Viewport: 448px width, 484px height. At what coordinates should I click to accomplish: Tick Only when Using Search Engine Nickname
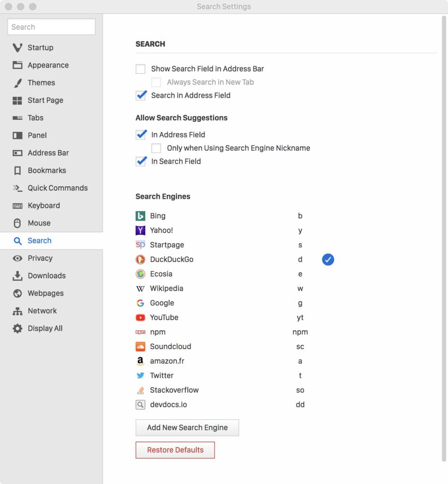(x=156, y=148)
